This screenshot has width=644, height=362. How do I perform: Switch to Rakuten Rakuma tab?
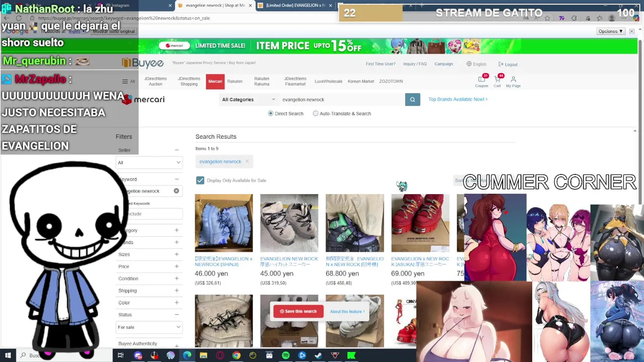[262, 81]
